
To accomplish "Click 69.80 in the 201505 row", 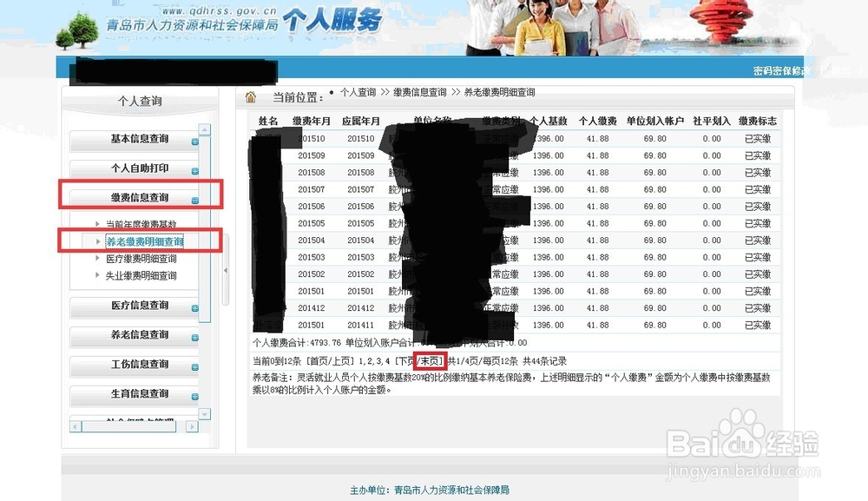I will pos(654,224).
